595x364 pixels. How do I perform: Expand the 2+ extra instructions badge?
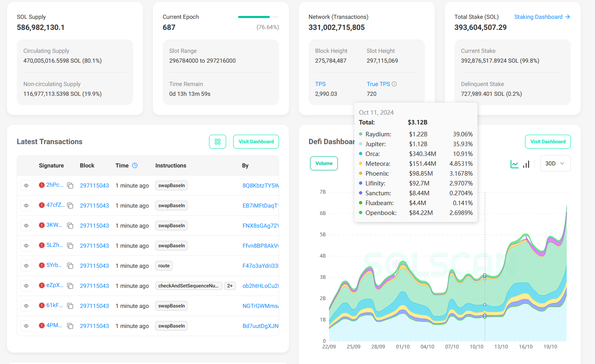(230, 286)
